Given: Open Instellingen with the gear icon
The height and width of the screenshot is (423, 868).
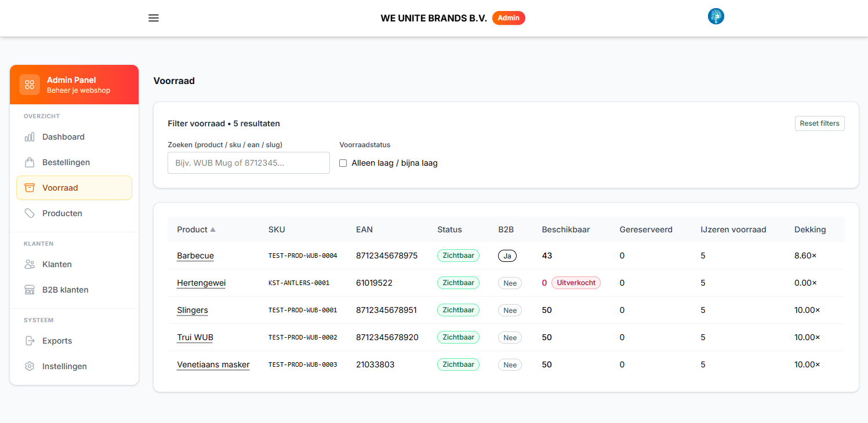Looking at the screenshot, I should click(x=29, y=366).
